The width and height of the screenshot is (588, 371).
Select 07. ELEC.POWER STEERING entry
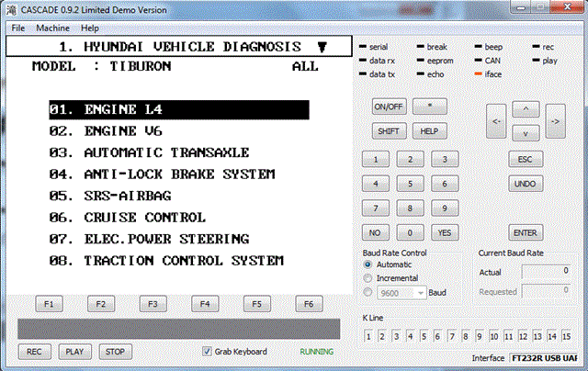point(149,239)
